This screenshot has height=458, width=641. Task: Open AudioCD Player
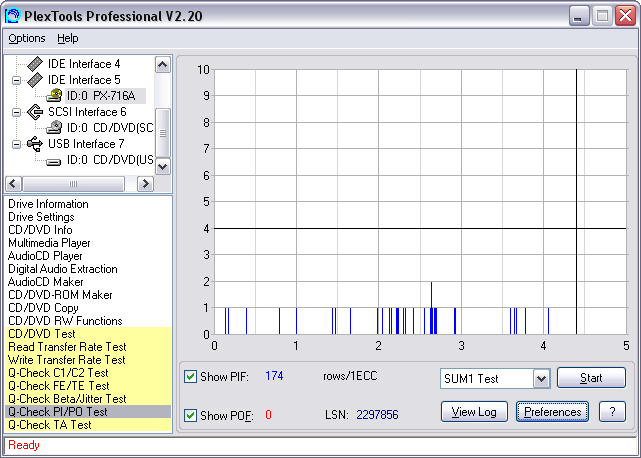45,256
